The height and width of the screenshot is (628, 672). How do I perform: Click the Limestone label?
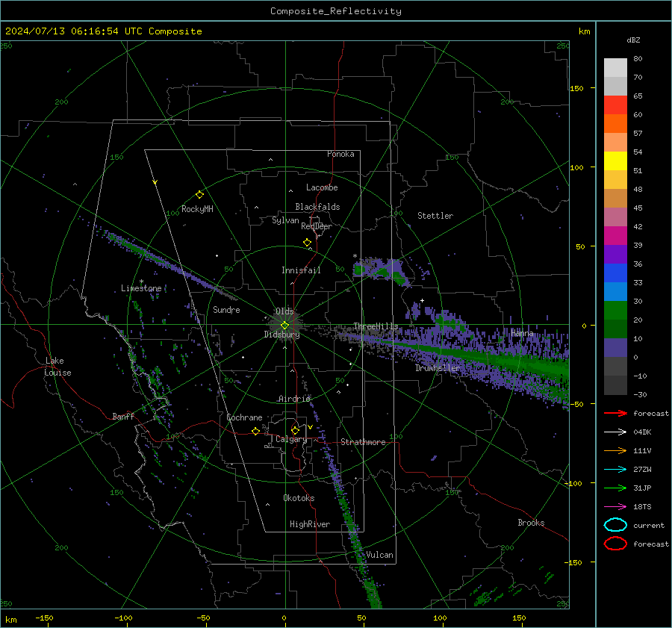pyautogui.click(x=141, y=288)
